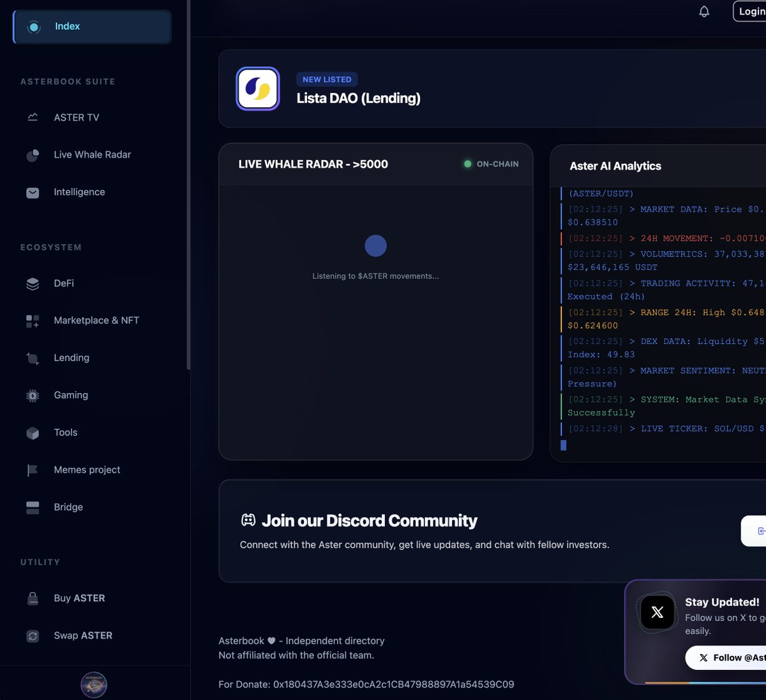Viewport: 766px width, 700px height.
Task: Click the Login button
Action: pyautogui.click(x=749, y=11)
